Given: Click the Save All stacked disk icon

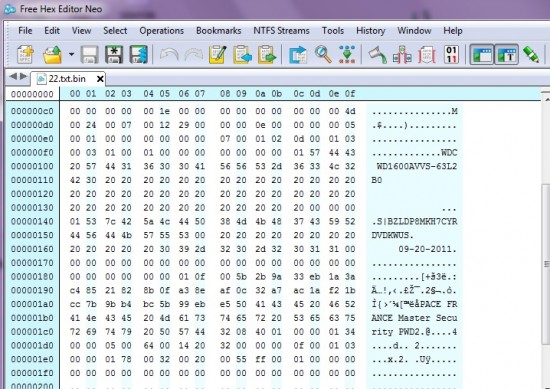Looking at the screenshot, I should [139, 55].
